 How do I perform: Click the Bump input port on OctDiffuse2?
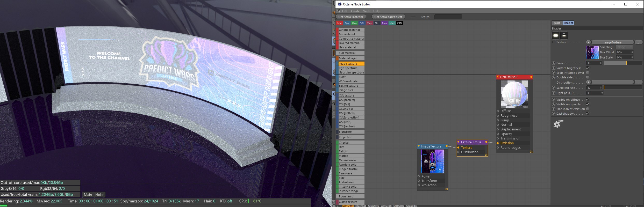[x=498, y=120]
